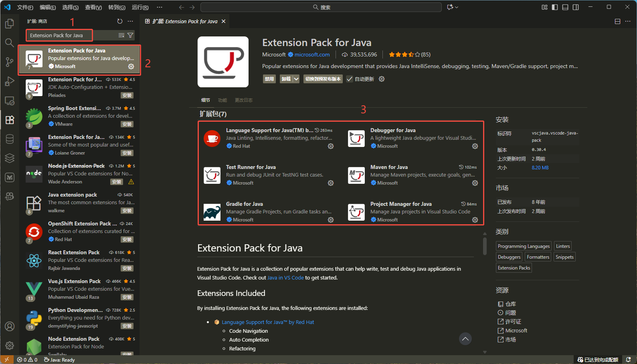637x364 pixels.
Task: Toggle the 自动更新 checkbox
Action: click(x=350, y=79)
